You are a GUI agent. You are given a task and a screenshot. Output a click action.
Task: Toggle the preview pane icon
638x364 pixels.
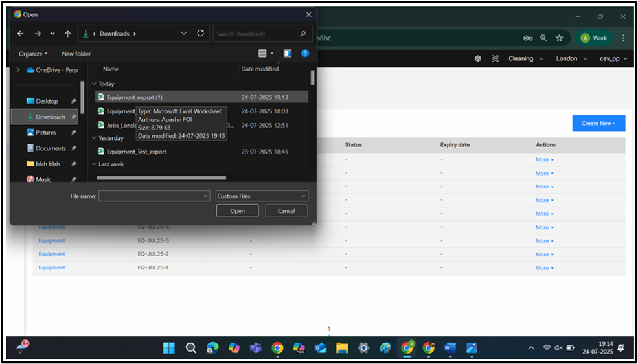[x=288, y=54]
